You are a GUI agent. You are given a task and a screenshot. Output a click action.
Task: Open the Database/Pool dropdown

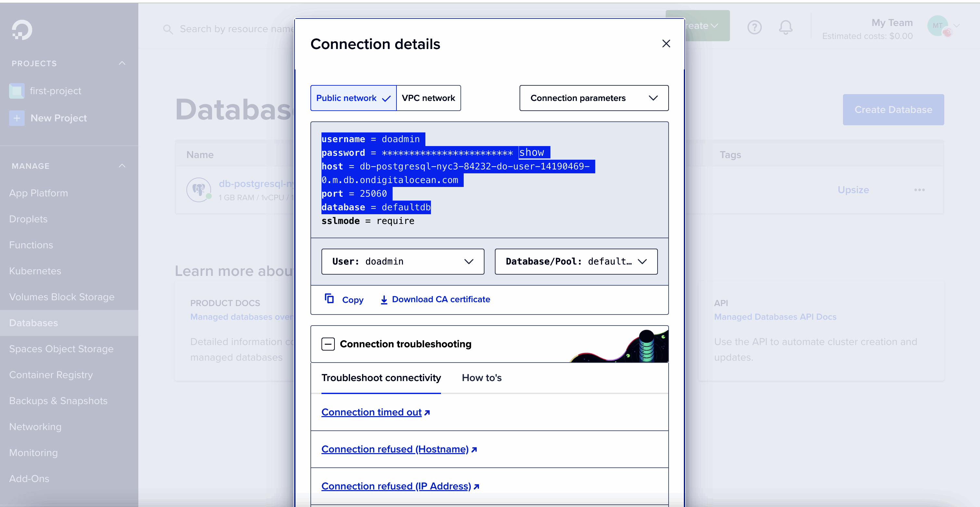[576, 261]
